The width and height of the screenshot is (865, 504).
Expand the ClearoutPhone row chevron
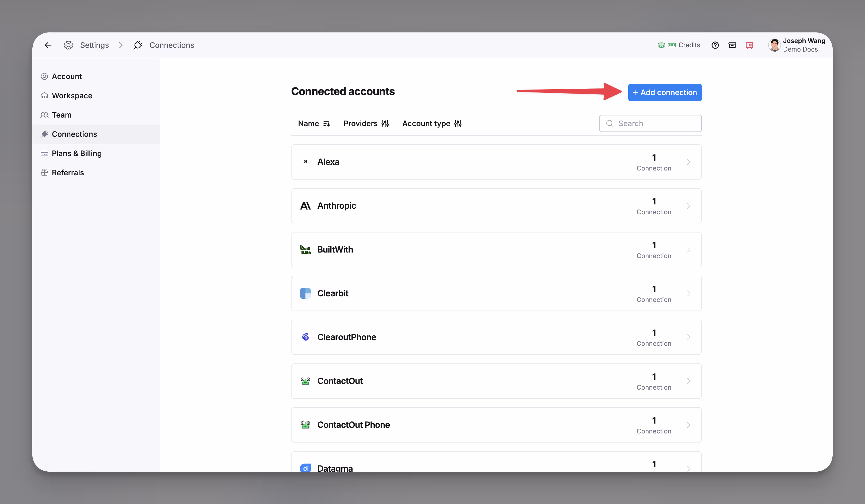pos(688,337)
